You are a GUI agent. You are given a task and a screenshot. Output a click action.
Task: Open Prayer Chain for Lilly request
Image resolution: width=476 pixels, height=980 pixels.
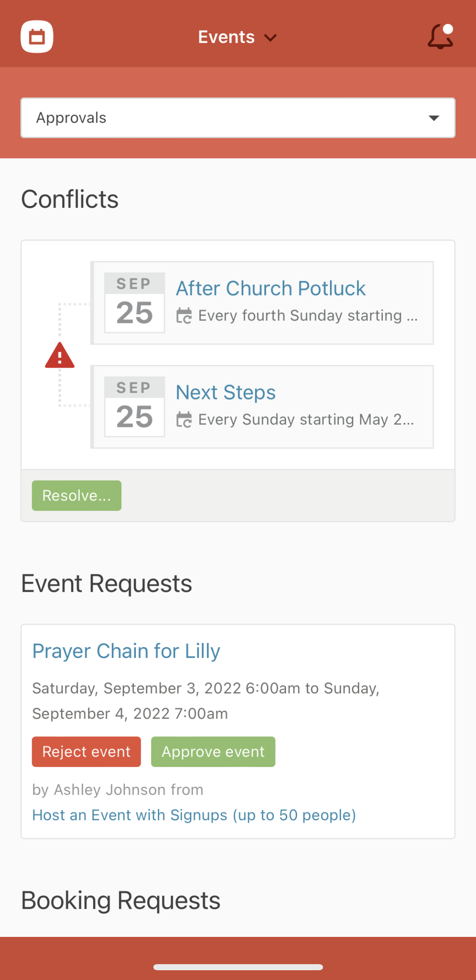point(126,651)
